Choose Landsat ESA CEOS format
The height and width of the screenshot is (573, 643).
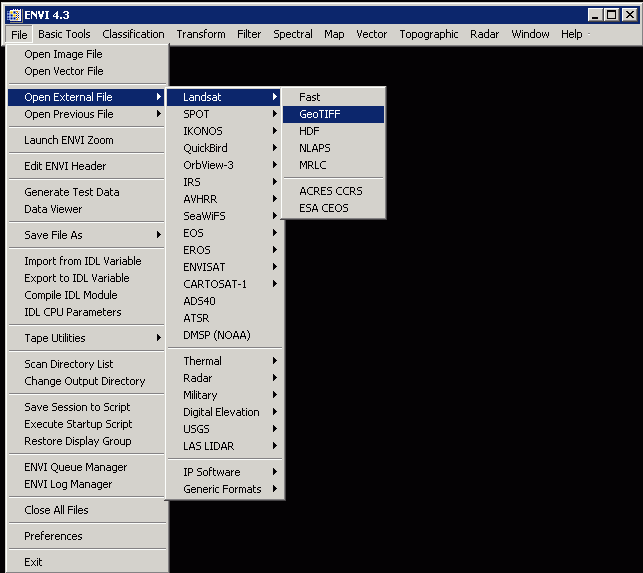[333, 209]
